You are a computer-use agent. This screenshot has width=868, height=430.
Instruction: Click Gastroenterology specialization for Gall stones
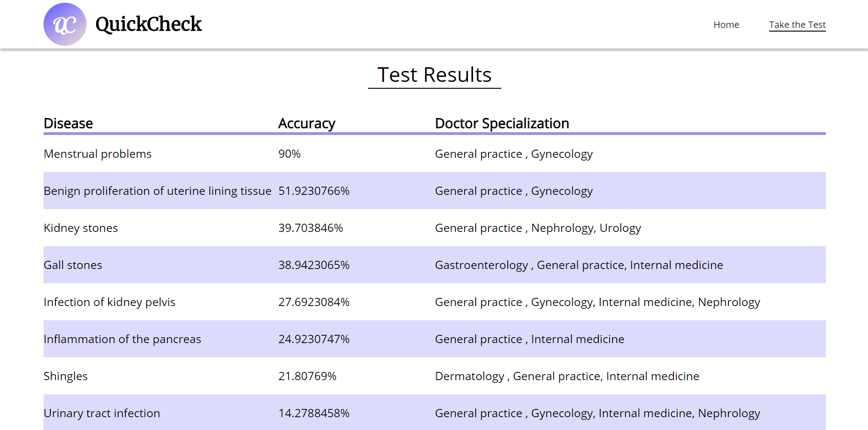pos(482,265)
